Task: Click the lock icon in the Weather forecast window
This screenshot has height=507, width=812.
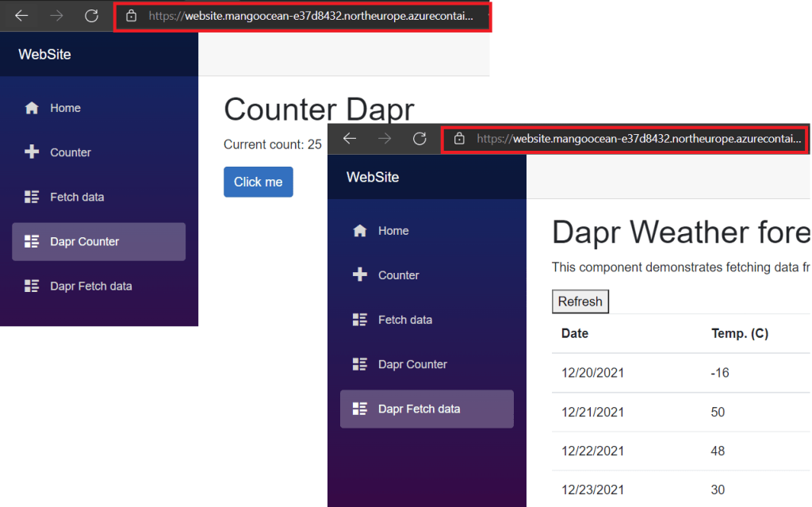Action: [x=459, y=139]
